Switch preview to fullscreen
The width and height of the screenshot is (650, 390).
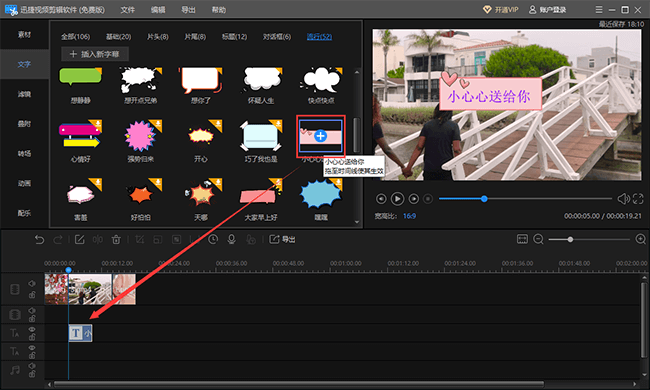point(638,199)
